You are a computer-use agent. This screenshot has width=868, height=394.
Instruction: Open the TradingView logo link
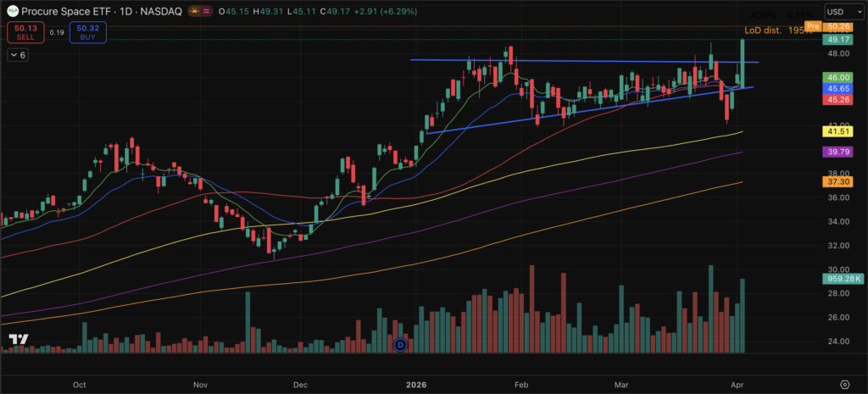coord(18,341)
